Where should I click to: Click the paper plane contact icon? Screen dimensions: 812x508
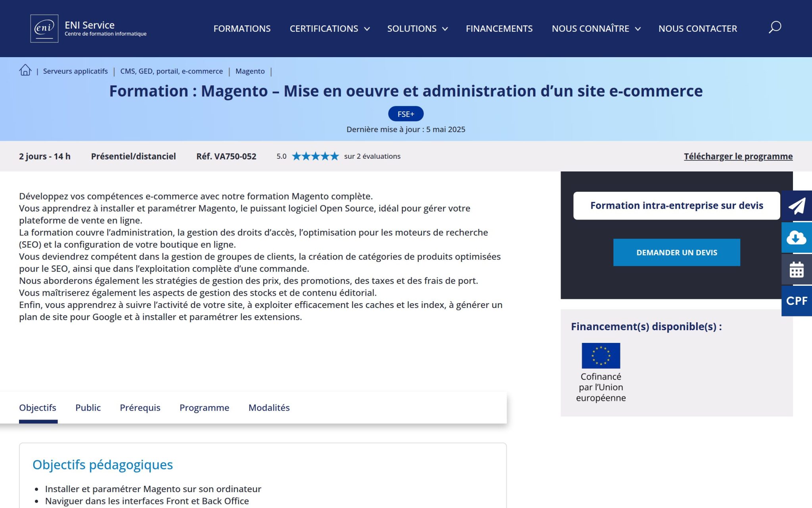pos(797,206)
